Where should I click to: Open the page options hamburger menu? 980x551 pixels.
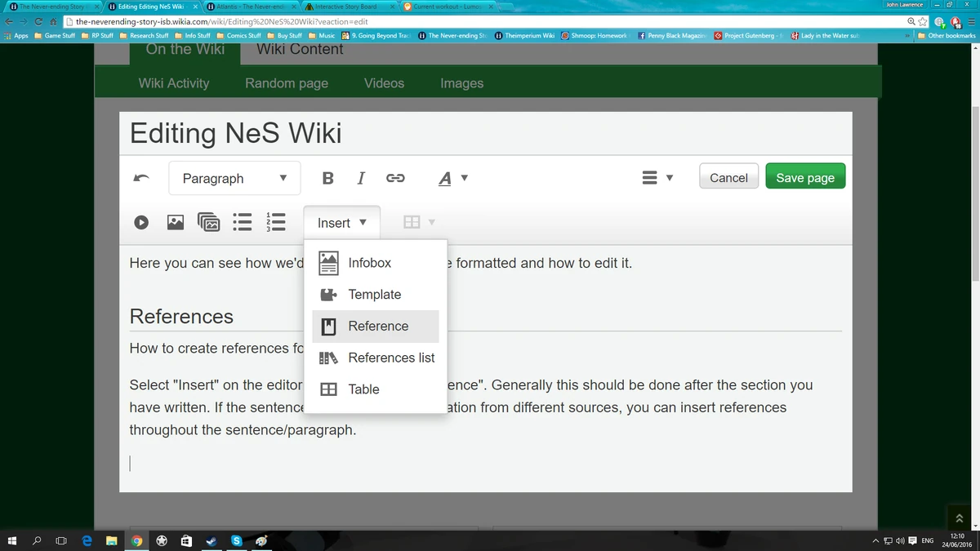point(657,178)
